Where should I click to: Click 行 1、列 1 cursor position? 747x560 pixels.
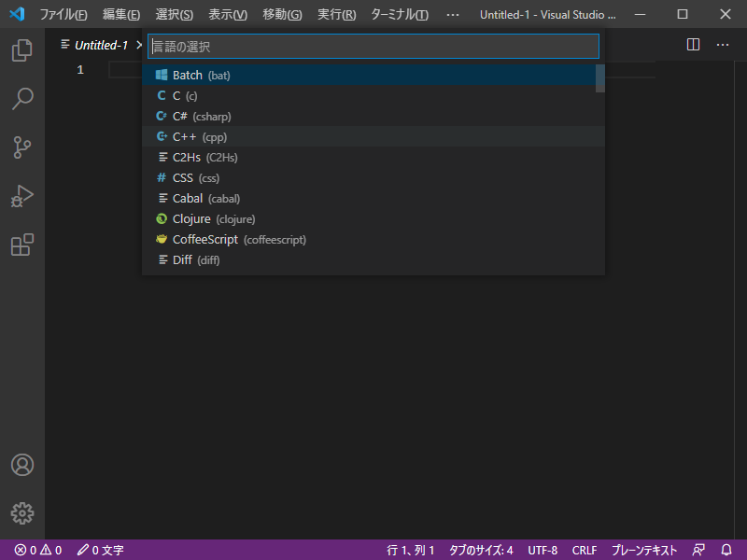411,550
